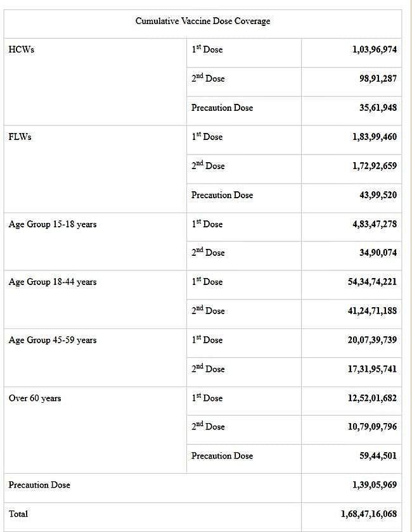Select the Age Group 45-59 years label
Image resolution: width=412 pixels, height=532 pixels.
pos(53,340)
